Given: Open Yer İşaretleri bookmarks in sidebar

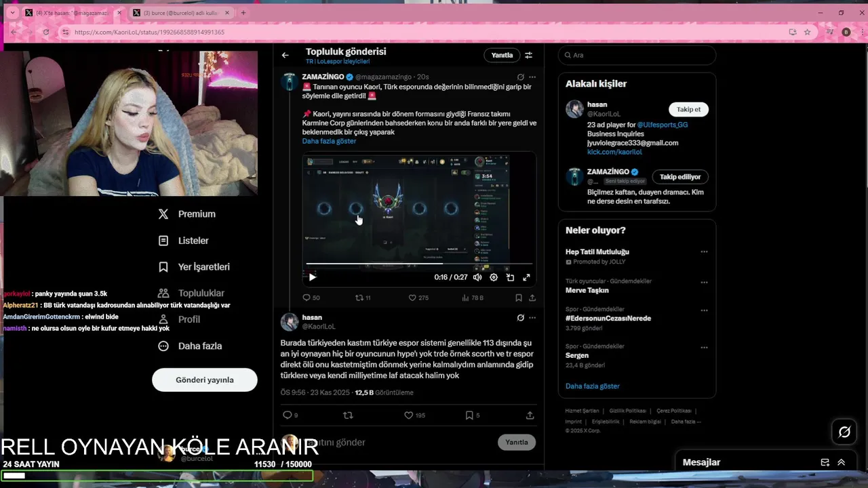Looking at the screenshot, I should pyautogui.click(x=194, y=267).
